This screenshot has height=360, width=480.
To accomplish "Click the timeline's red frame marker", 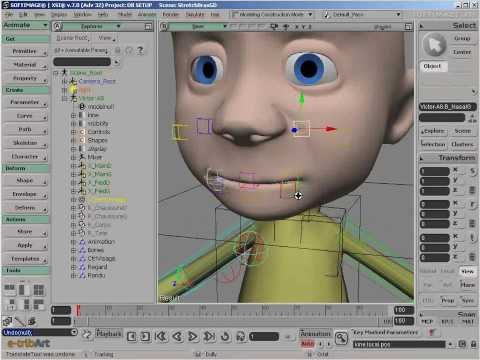I will point(78,310).
